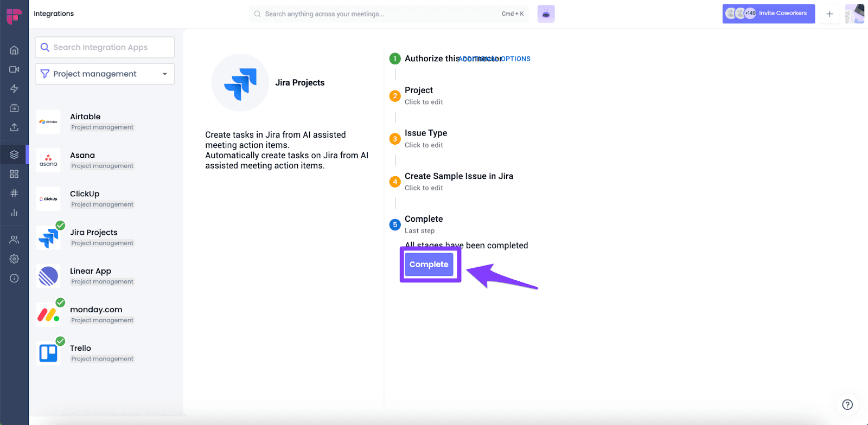Click Jira Projects heading beside large logo
The width and height of the screenshot is (868, 425).
[300, 82]
